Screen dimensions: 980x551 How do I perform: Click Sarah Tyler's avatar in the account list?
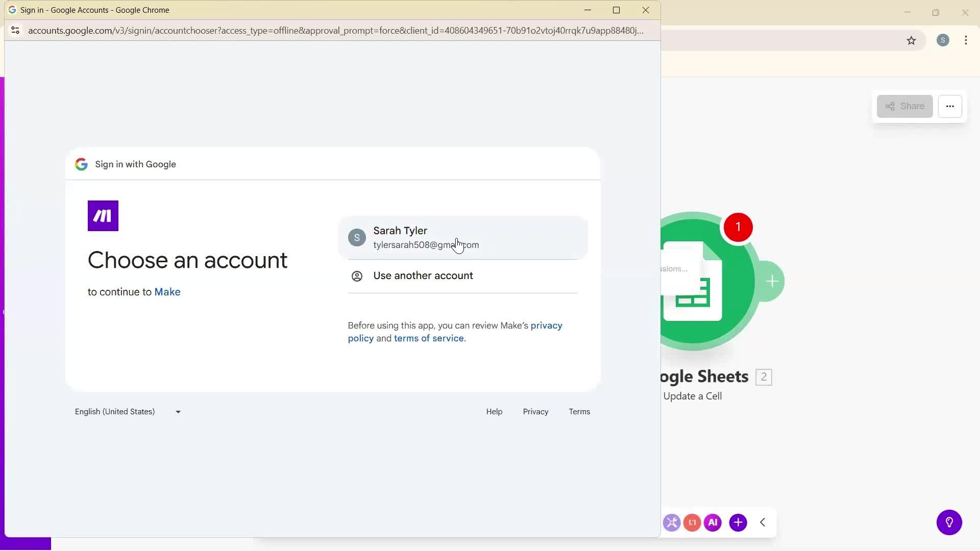pyautogui.click(x=357, y=237)
